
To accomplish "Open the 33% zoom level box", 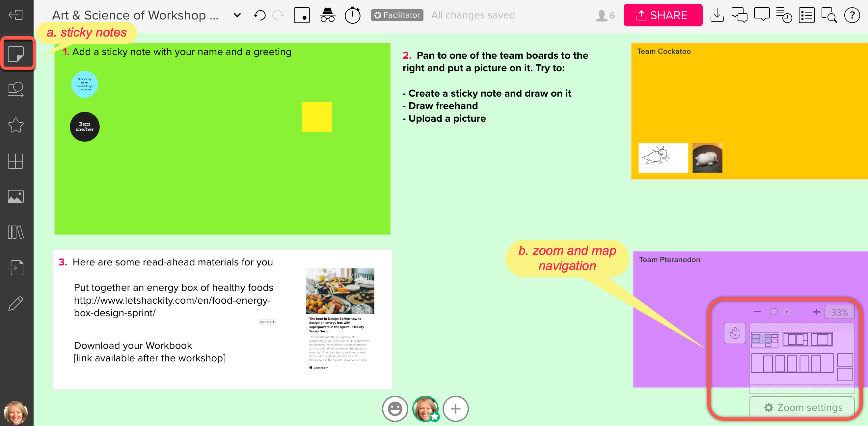I will click(839, 312).
